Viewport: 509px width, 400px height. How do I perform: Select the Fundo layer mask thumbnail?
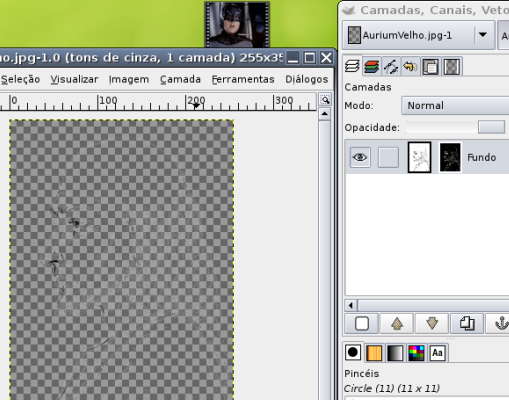pyautogui.click(x=450, y=157)
